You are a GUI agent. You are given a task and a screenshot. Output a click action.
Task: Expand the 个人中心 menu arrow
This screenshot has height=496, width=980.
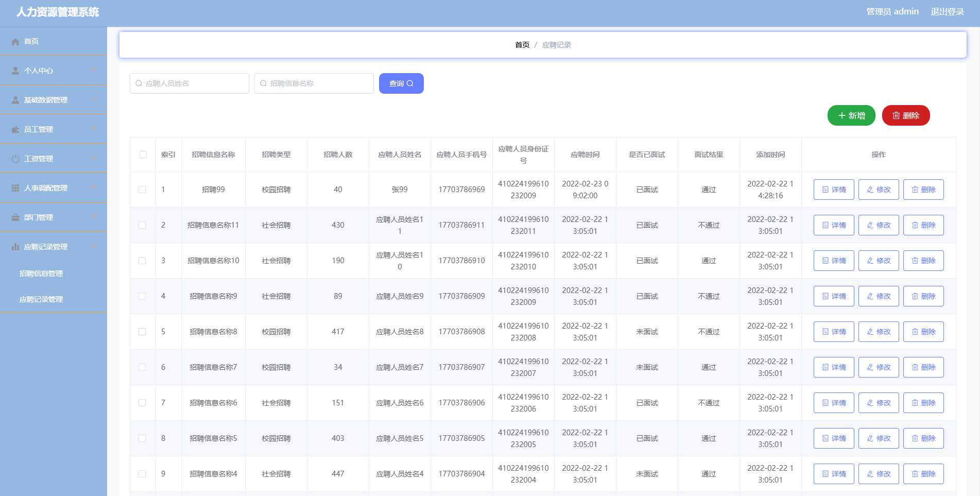point(94,70)
